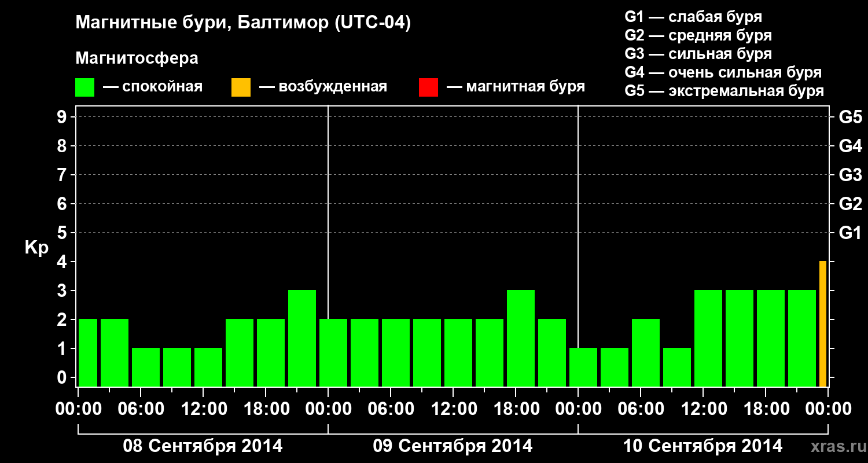Click the '— спокойная' legend text
This screenshot has height=463, width=868.
[153, 87]
